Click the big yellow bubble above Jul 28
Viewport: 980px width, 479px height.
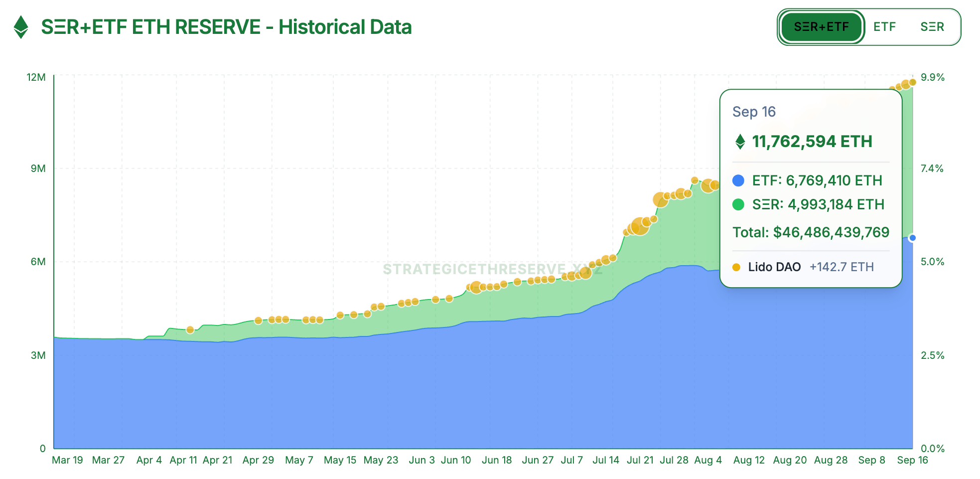tap(660, 200)
